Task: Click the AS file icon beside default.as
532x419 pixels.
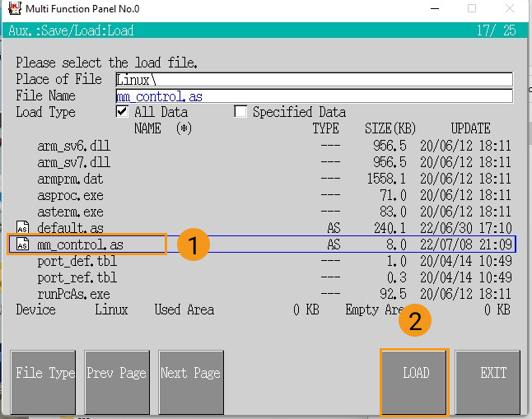Action: click(23, 228)
